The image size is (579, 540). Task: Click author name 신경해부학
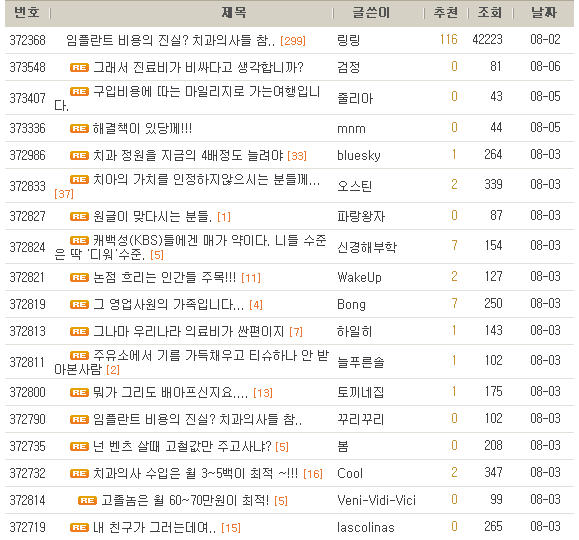click(367, 247)
